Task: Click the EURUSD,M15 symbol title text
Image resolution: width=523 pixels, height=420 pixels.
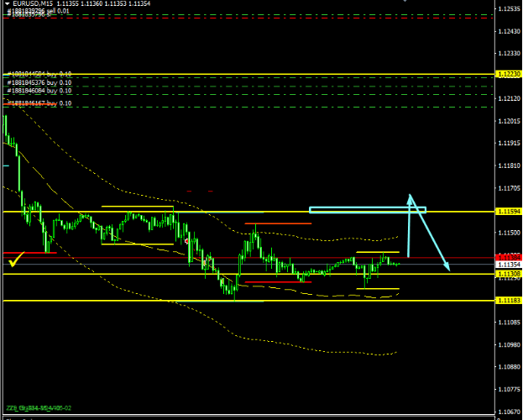Action: [34, 5]
